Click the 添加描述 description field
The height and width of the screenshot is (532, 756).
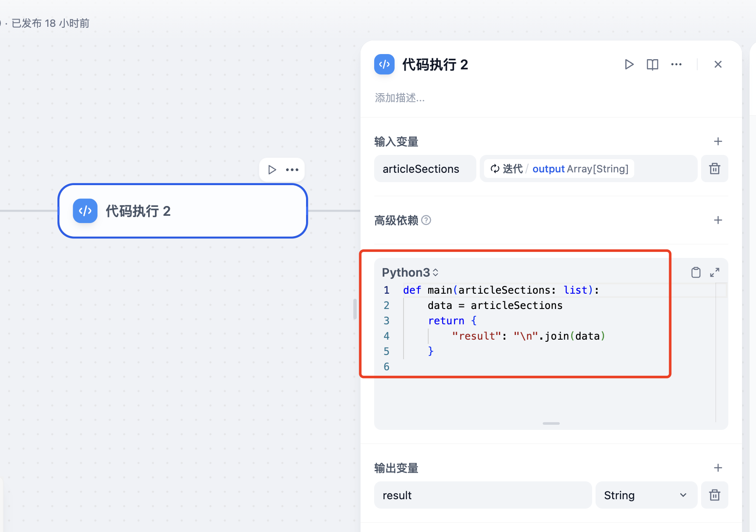400,98
